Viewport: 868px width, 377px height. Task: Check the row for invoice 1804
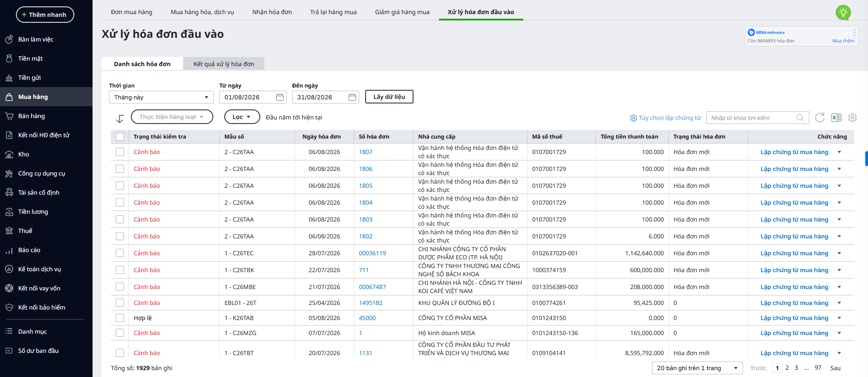(x=120, y=202)
